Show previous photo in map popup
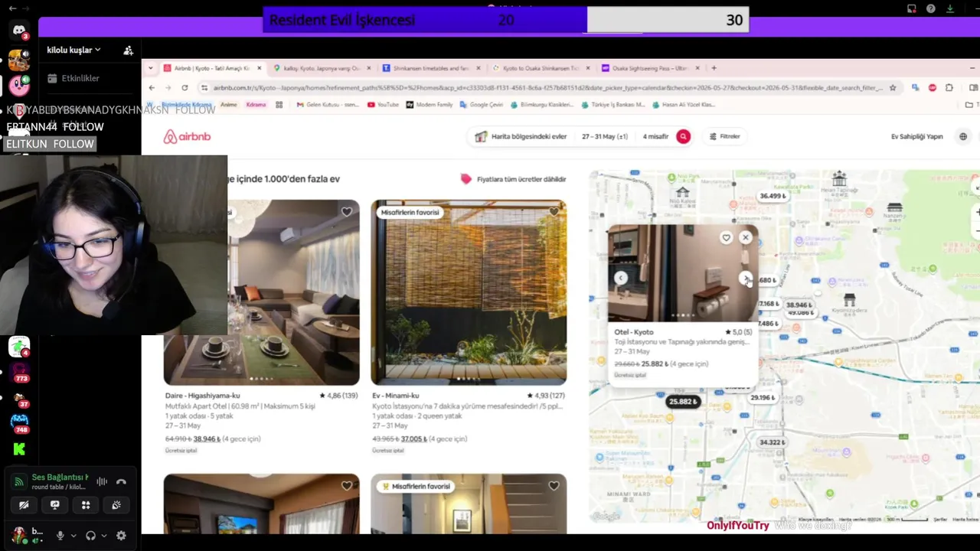The height and width of the screenshot is (551, 980). (x=621, y=278)
